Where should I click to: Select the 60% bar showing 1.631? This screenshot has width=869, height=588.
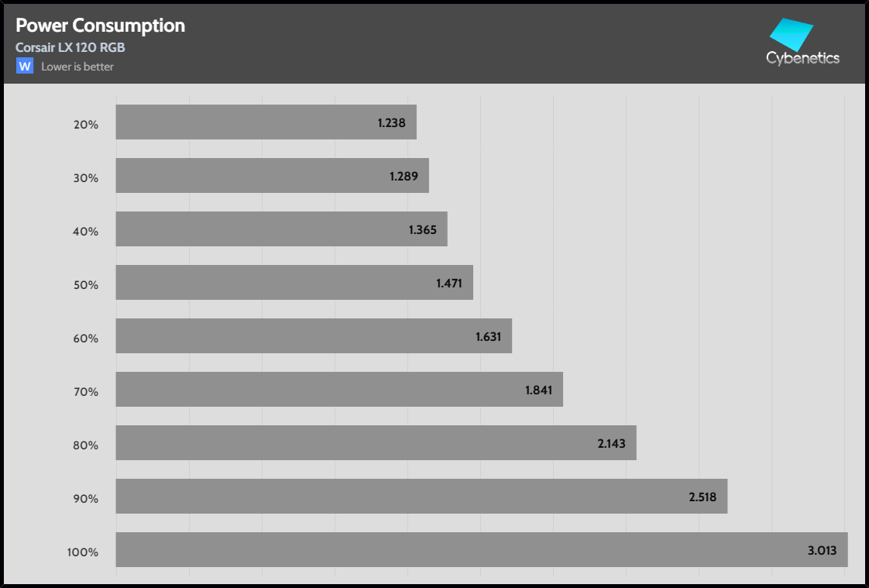coord(314,336)
